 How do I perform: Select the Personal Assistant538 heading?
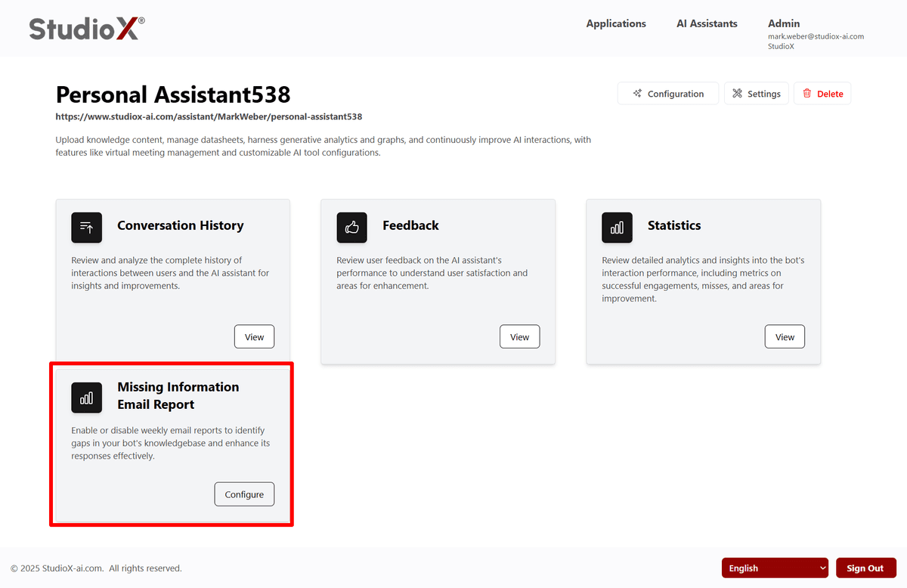click(173, 94)
